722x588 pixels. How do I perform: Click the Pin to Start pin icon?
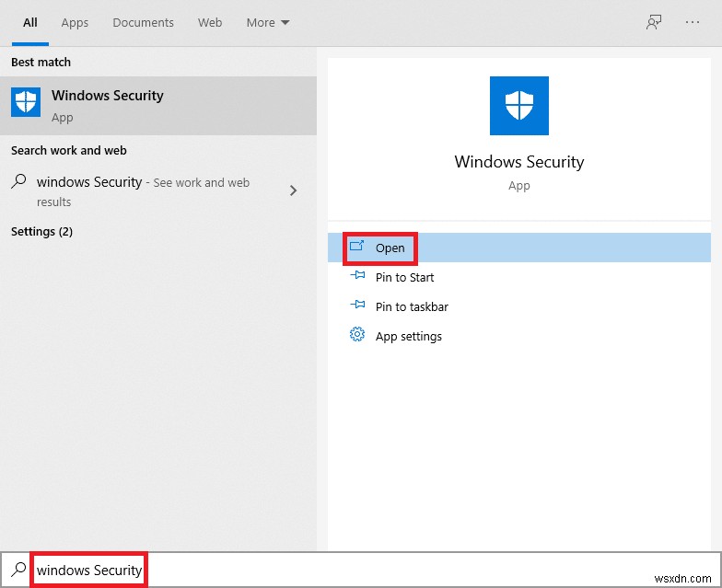(357, 276)
